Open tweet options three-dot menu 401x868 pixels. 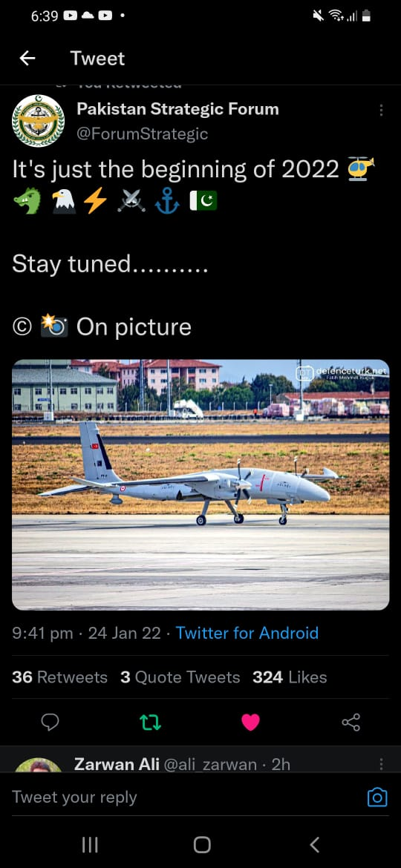(381, 111)
